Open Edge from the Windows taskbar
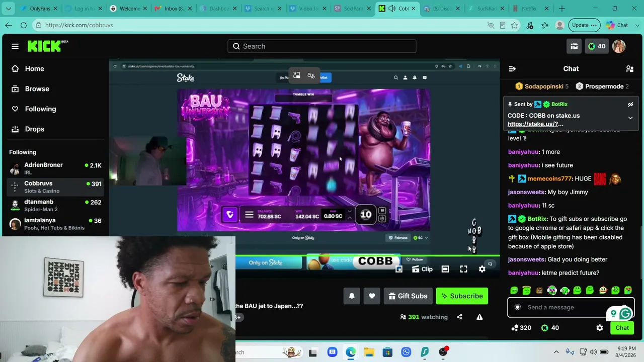This screenshot has height=362, width=644. pyautogui.click(x=351, y=352)
